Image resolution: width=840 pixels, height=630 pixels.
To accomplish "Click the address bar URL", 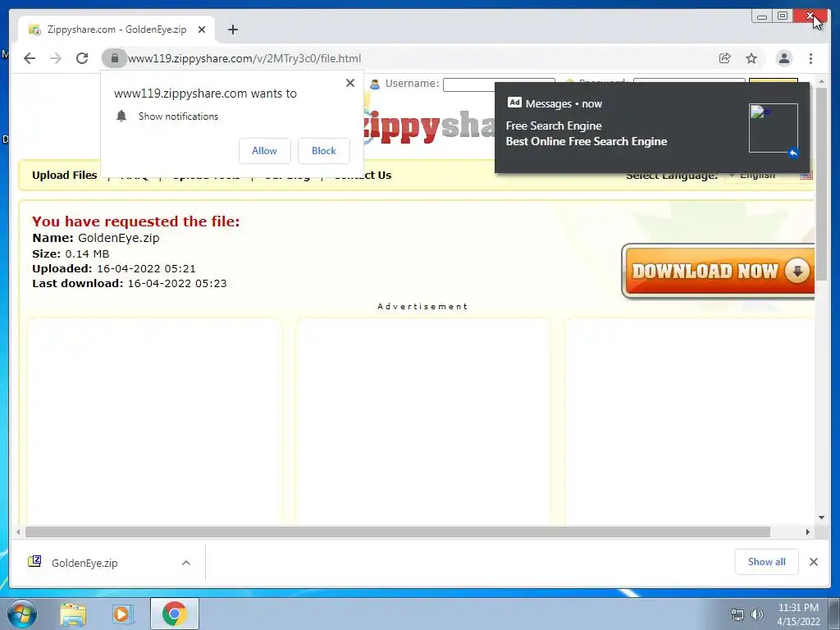I will (x=244, y=58).
